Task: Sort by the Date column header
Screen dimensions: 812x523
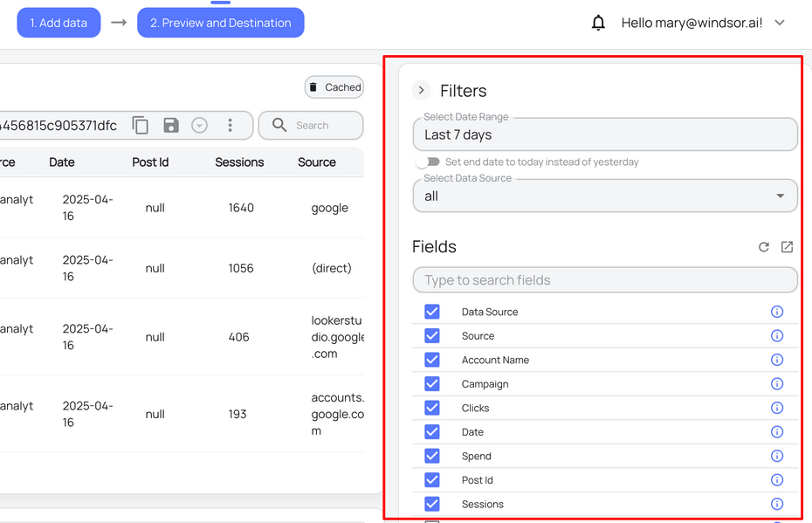Action: (x=62, y=162)
